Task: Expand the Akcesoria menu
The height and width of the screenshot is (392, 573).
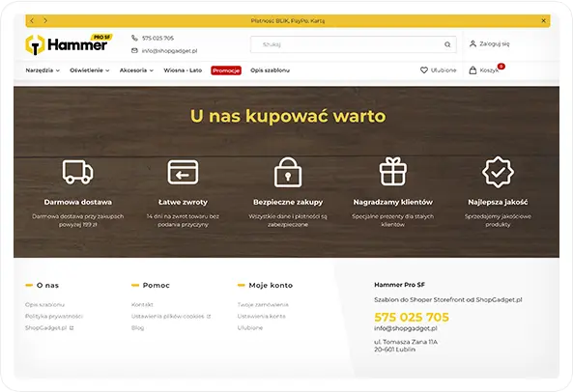Action: tap(136, 70)
